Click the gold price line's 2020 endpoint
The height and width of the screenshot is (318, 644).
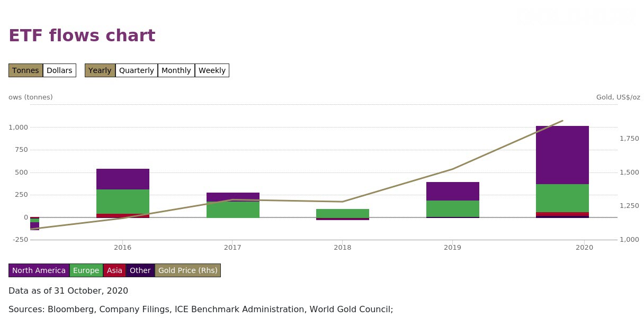point(562,121)
